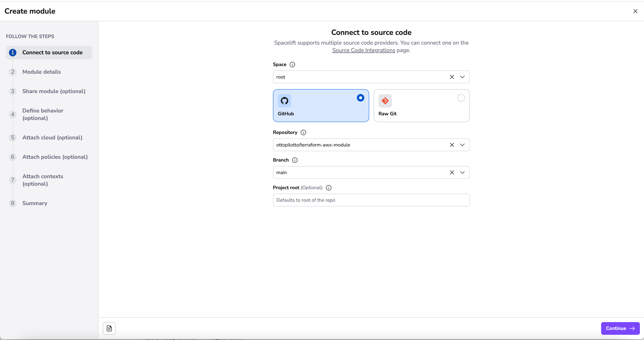Open Source Code Integrations link
Screen dimensions: 644x340
(x=364, y=50)
